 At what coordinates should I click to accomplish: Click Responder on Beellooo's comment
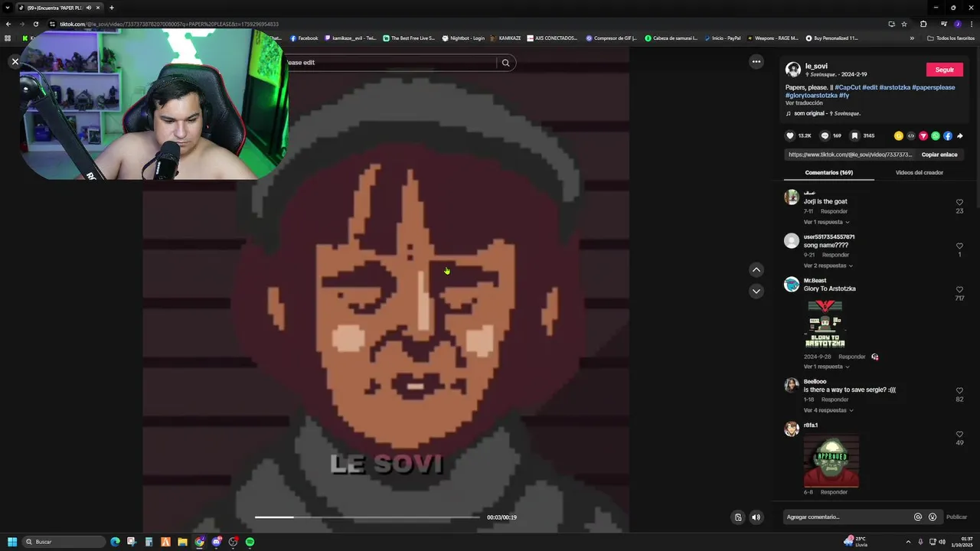(x=835, y=399)
